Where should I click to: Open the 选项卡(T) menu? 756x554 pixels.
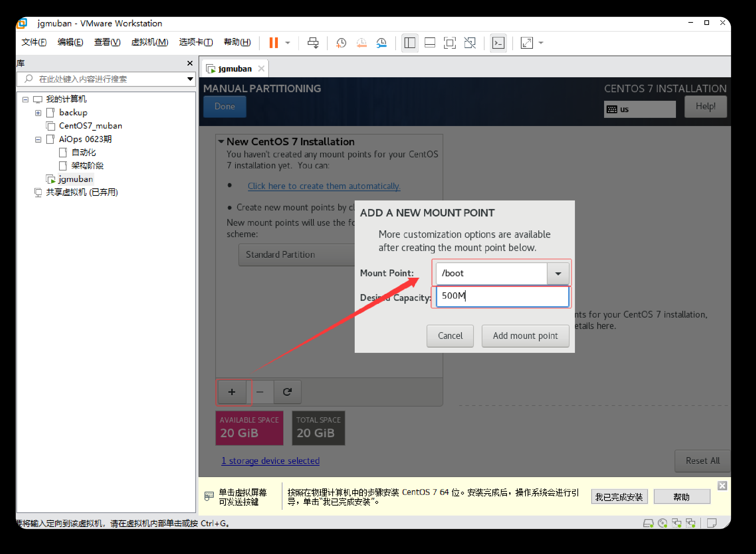pyautogui.click(x=196, y=42)
